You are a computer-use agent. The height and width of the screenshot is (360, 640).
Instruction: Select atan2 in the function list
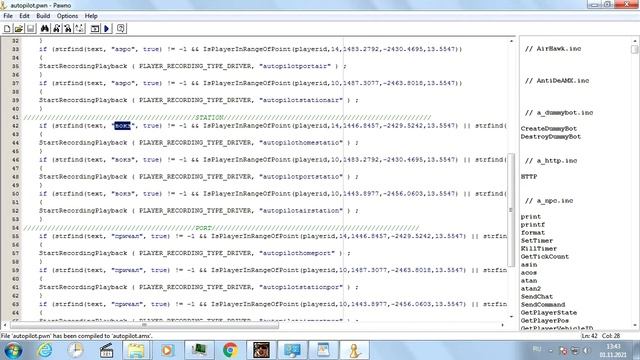[531, 289]
